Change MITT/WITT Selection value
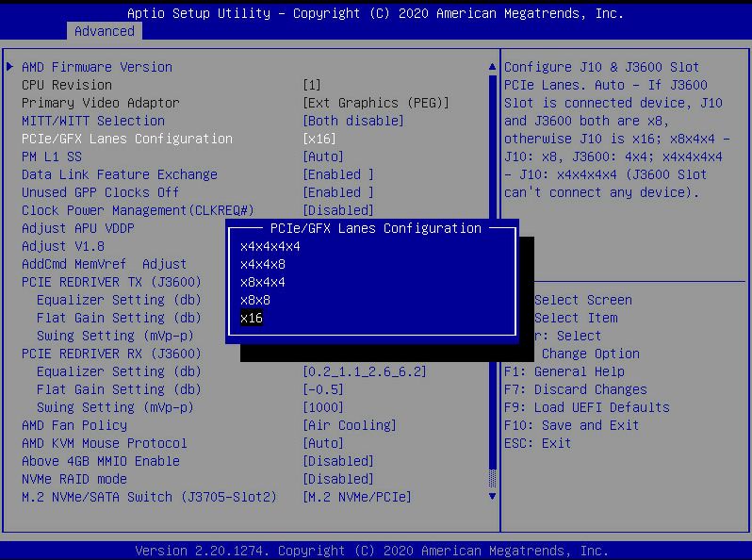This screenshot has width=752, height=560. [x=352, y=121]
